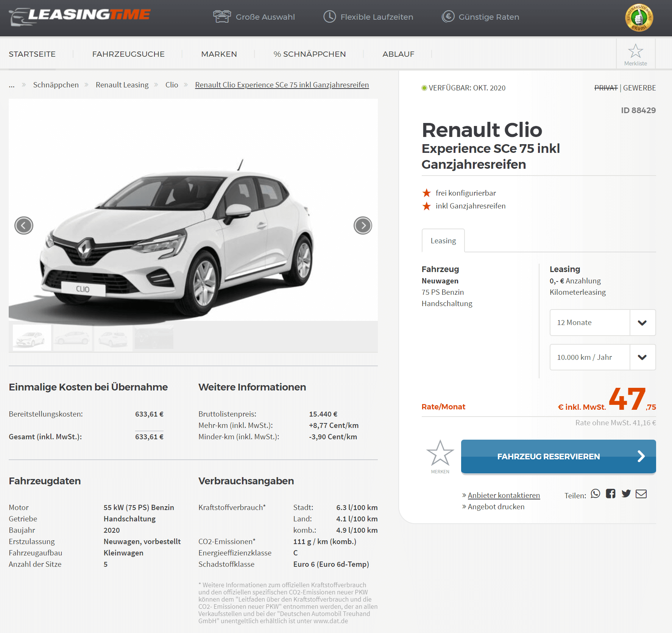This screenshot has height=633, width=672.
Task: Click +8,77 Cent/km value
Action: click(x=334, y=425)
